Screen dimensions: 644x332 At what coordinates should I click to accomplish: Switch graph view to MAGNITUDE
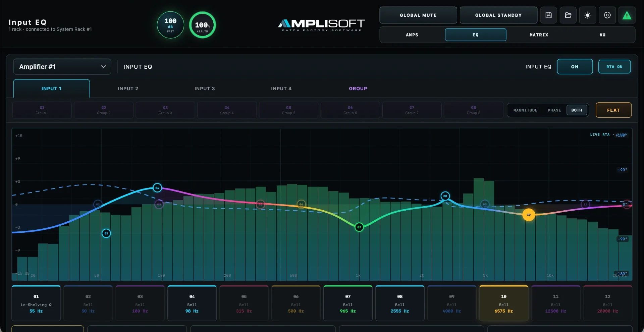tap(525, 110)
